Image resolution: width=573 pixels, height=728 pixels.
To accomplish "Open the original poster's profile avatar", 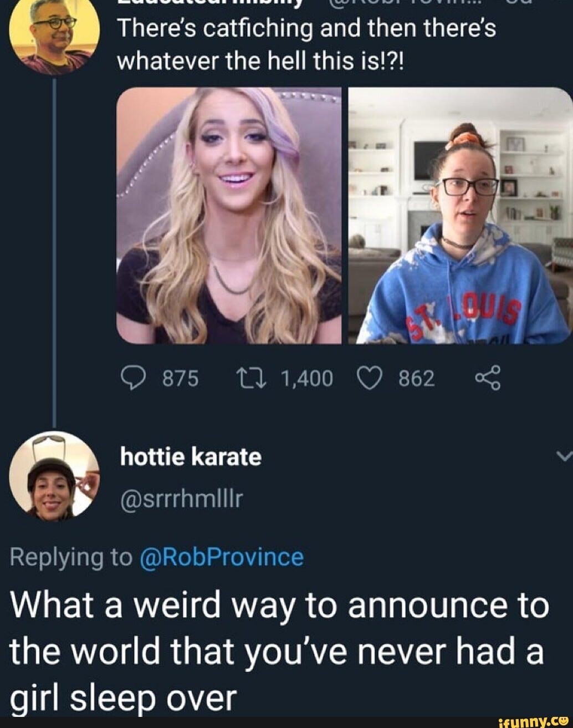I will point(54,36).
